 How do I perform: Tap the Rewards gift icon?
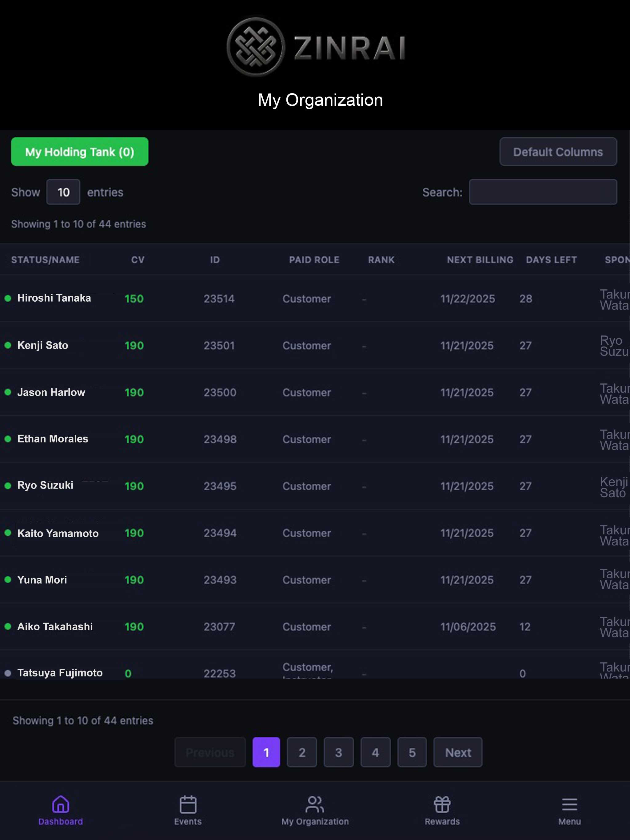pos(442,804)
